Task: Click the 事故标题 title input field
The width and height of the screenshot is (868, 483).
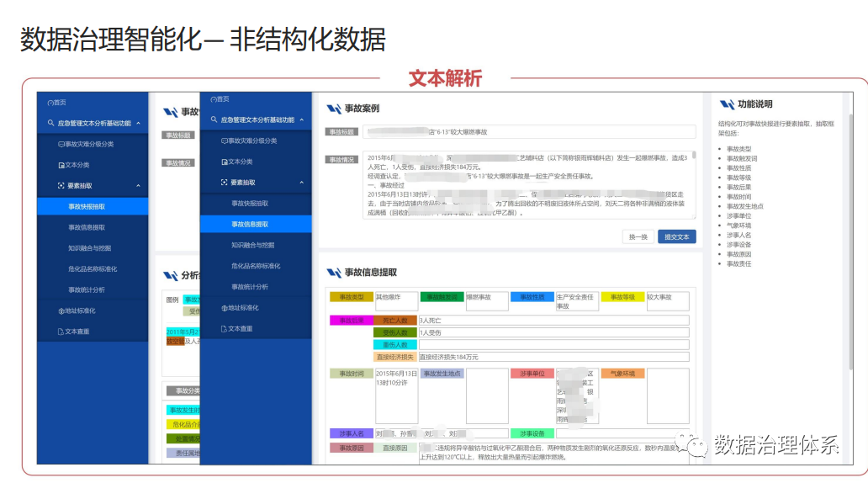Action: (529, 132)
